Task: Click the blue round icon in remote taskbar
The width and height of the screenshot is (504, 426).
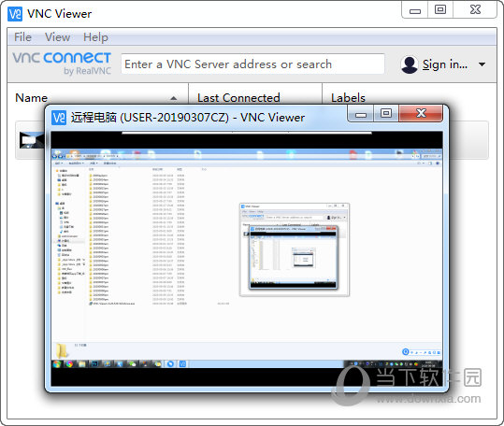Action: tap(170, 364)
